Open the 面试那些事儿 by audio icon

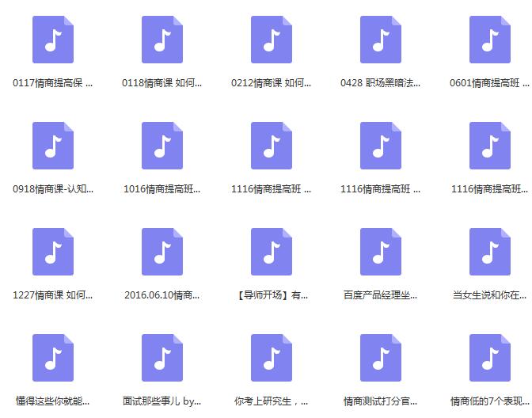click(x=162, y=358)
